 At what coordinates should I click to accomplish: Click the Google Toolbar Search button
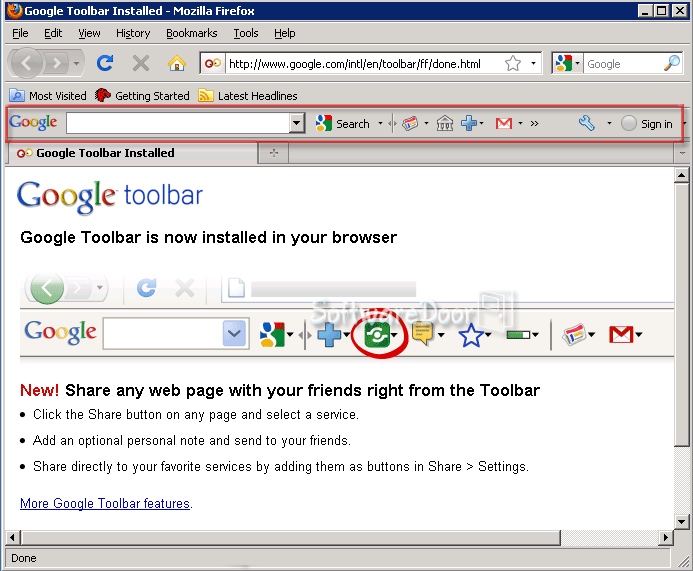pos(343,124)
